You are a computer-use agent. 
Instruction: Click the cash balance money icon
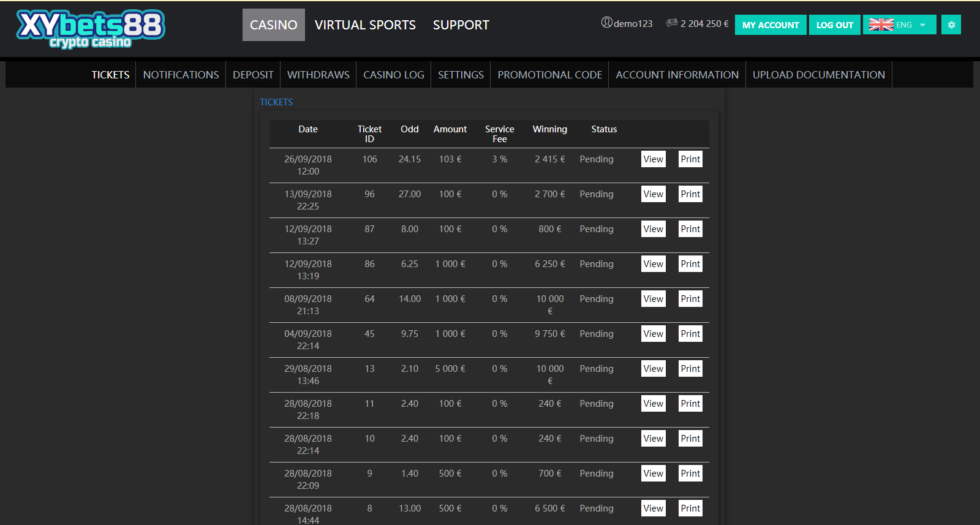672,23
